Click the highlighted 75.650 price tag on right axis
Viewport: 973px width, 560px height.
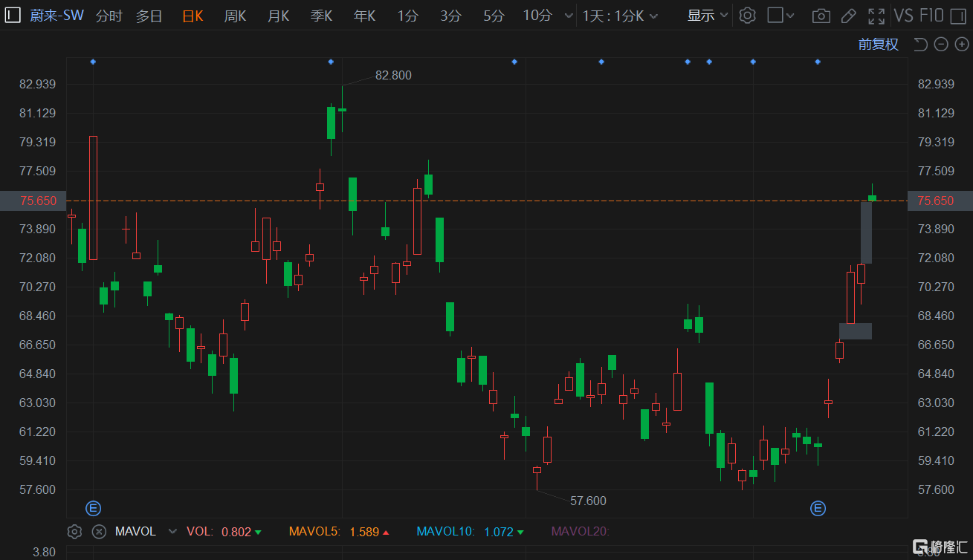tap(940, 201)
